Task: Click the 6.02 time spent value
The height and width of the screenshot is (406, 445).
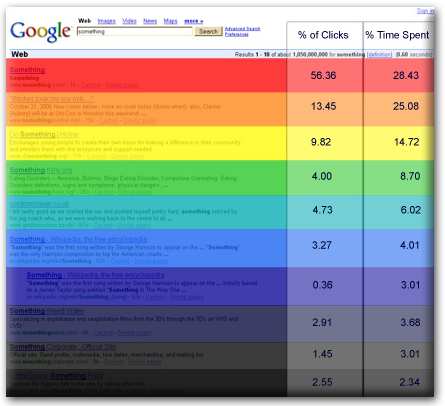Action: pos(411,210)
